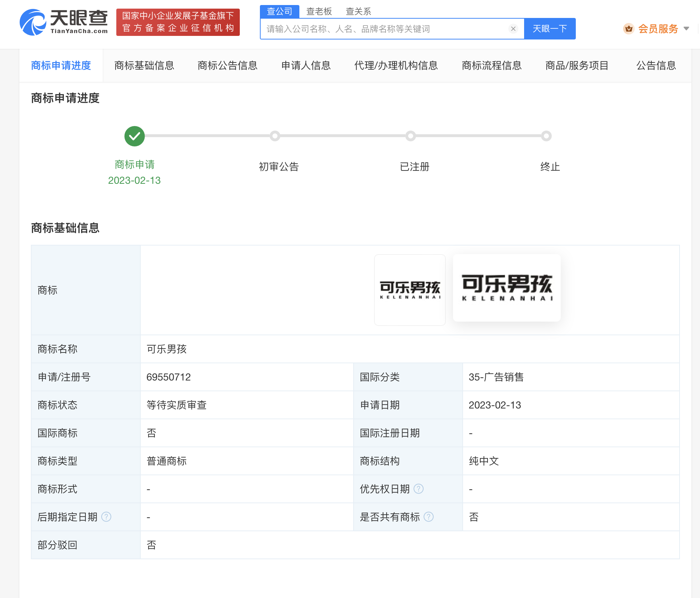
Task: Select the 查老板 search tab
Action: click(x=319, y=11)
